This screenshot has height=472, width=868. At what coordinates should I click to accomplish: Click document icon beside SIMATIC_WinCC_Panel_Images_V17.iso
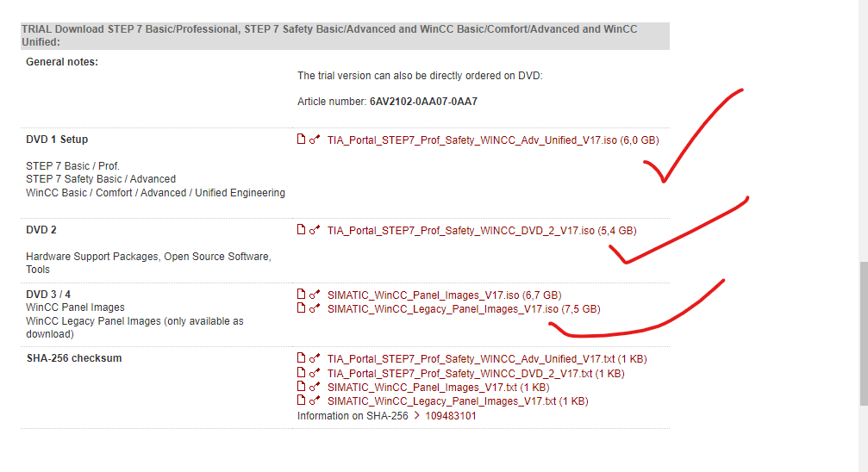point(302,295)
